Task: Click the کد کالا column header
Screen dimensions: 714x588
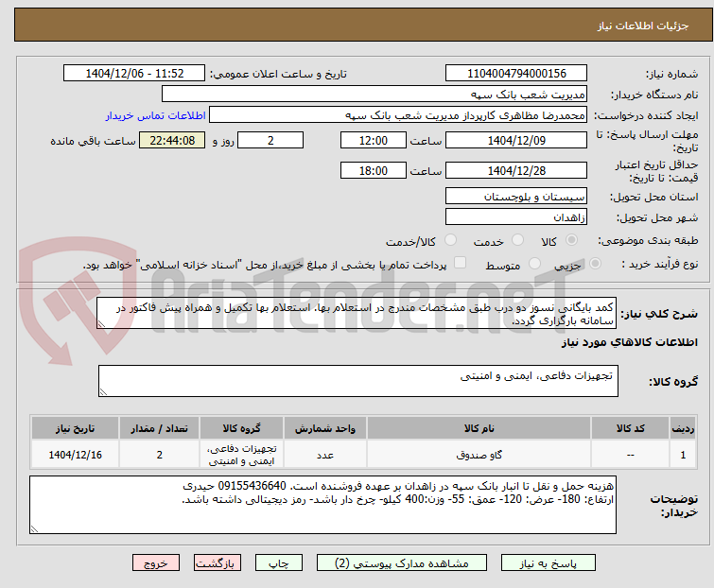Action: pos(630,428)
